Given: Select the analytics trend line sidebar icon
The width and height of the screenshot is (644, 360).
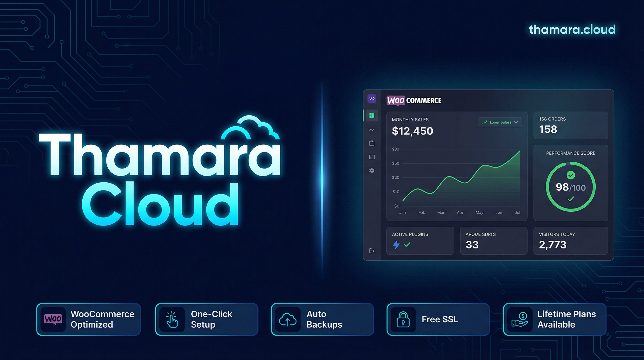Looking at the screenshot, I should point(372,130).
